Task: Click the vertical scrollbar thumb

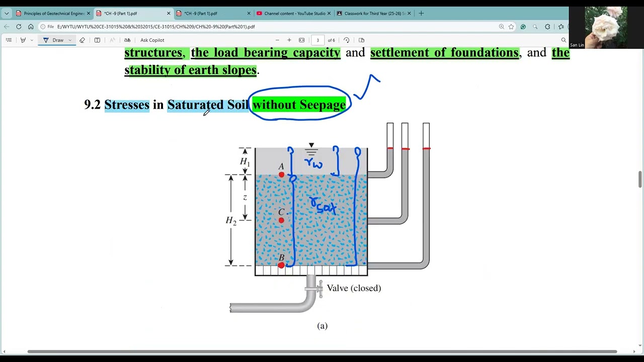Action: [x=640, y=179]
